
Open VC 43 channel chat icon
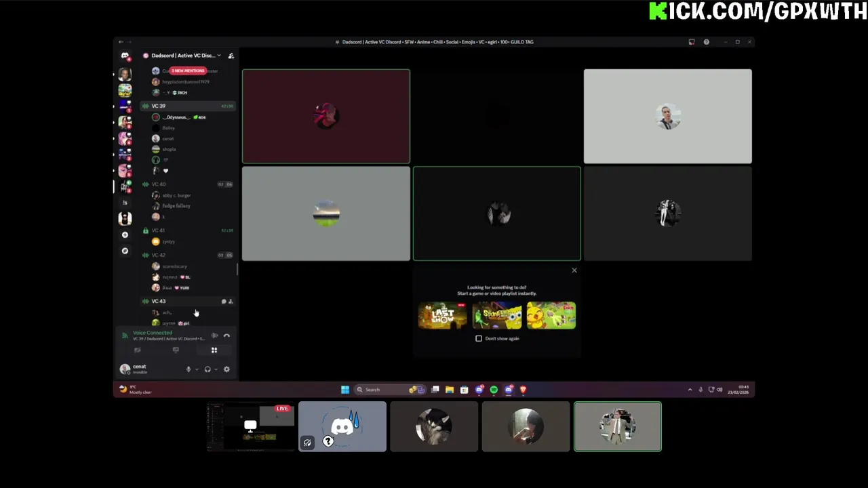(x=224, y=301)
